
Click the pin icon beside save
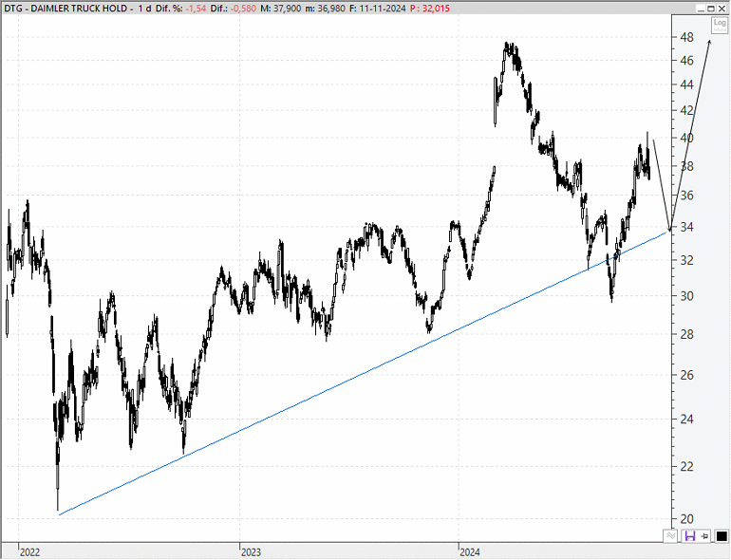[x=704, y=536]
